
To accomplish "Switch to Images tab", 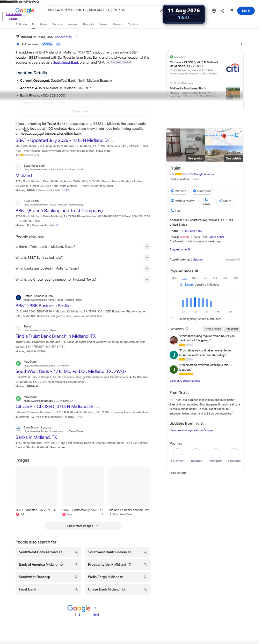I will tap(72, 24).
